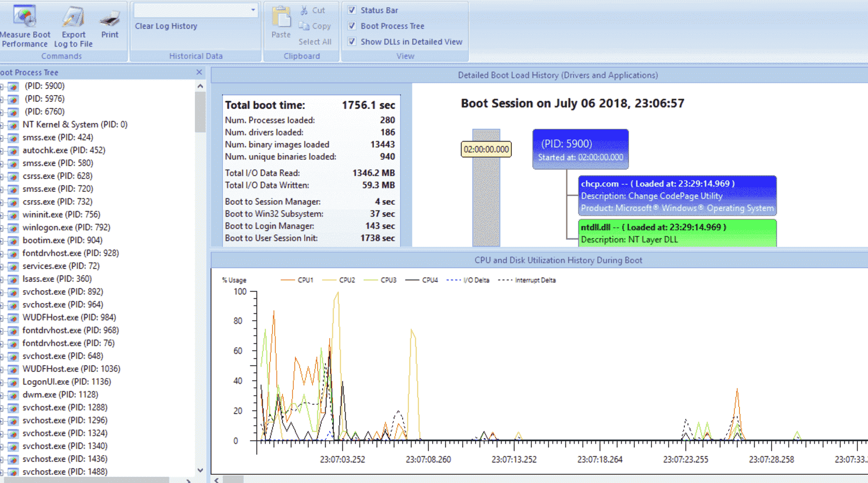
Task: Click the (PID: 5900) blue process block
Action: click(581, 149)
